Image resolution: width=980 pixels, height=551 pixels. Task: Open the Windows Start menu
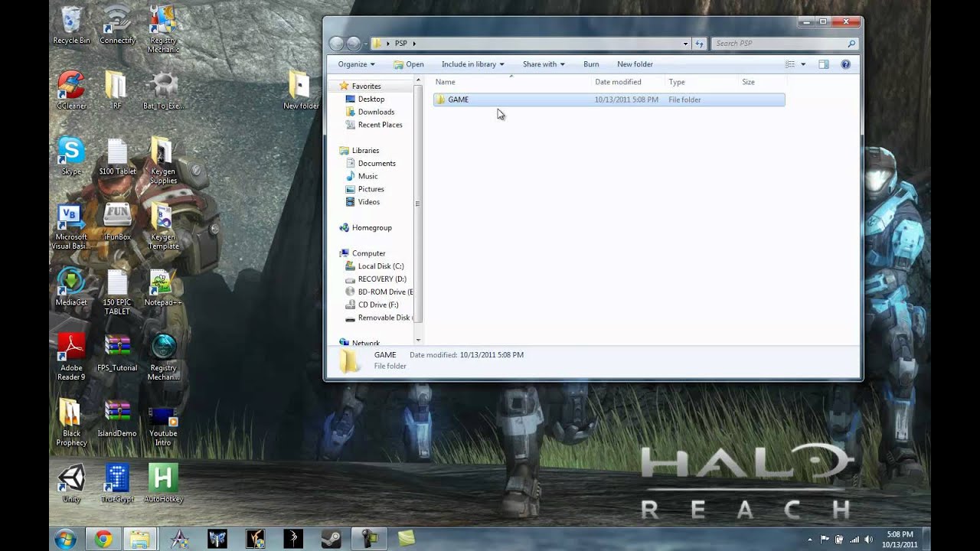point(65,539)
